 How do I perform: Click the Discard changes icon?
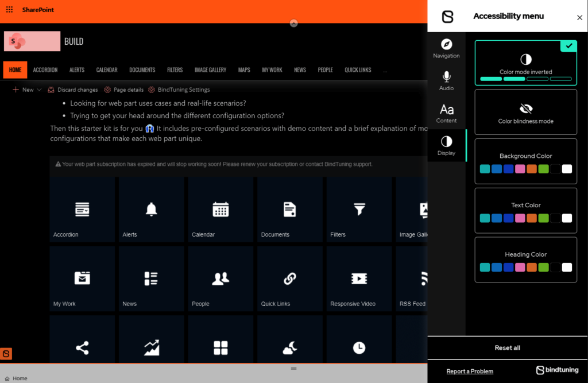click(51, 90)
